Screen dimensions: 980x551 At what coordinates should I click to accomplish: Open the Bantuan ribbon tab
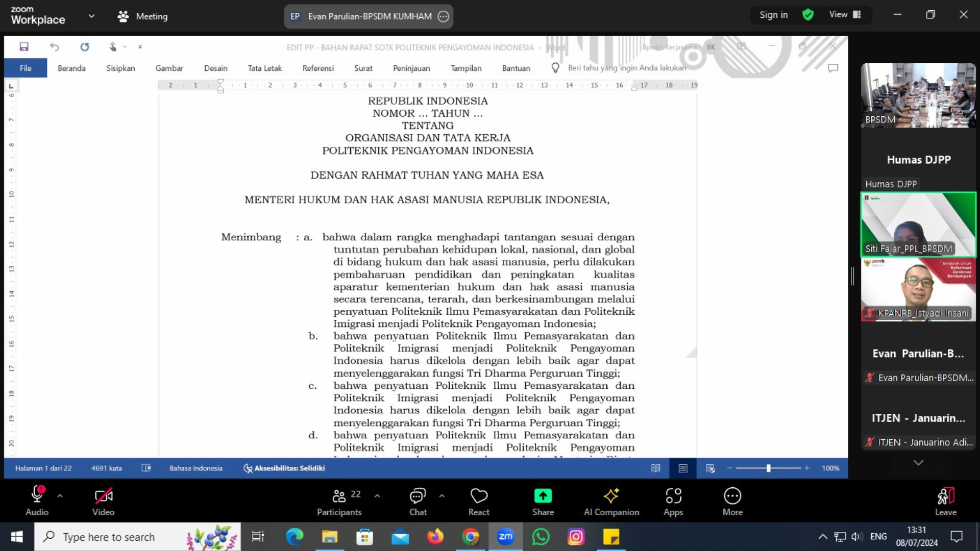(516, 68)
